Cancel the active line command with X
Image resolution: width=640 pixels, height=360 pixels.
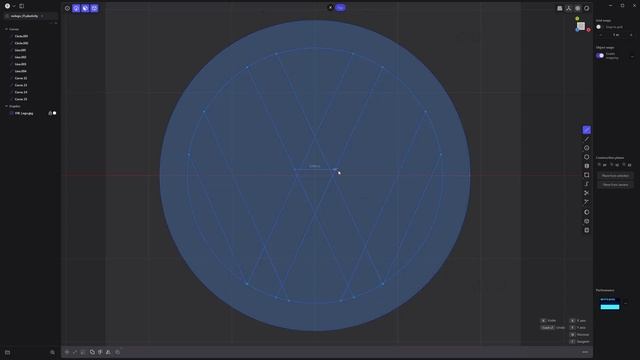[x=330, y=7]
